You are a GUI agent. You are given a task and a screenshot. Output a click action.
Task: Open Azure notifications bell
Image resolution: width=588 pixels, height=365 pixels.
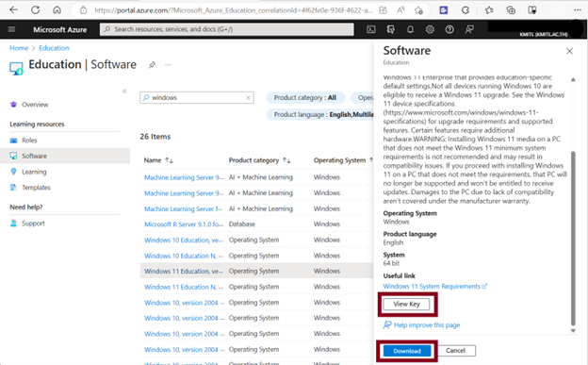410,29
